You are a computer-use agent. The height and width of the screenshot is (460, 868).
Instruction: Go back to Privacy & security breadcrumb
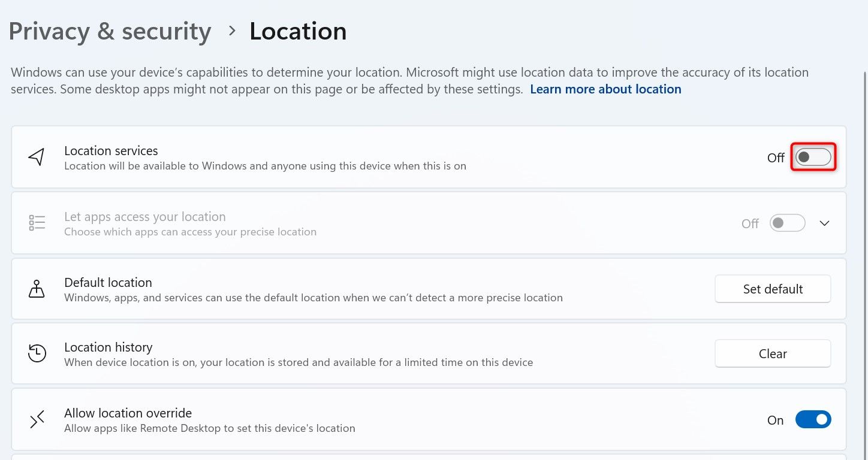pos(110,31)
